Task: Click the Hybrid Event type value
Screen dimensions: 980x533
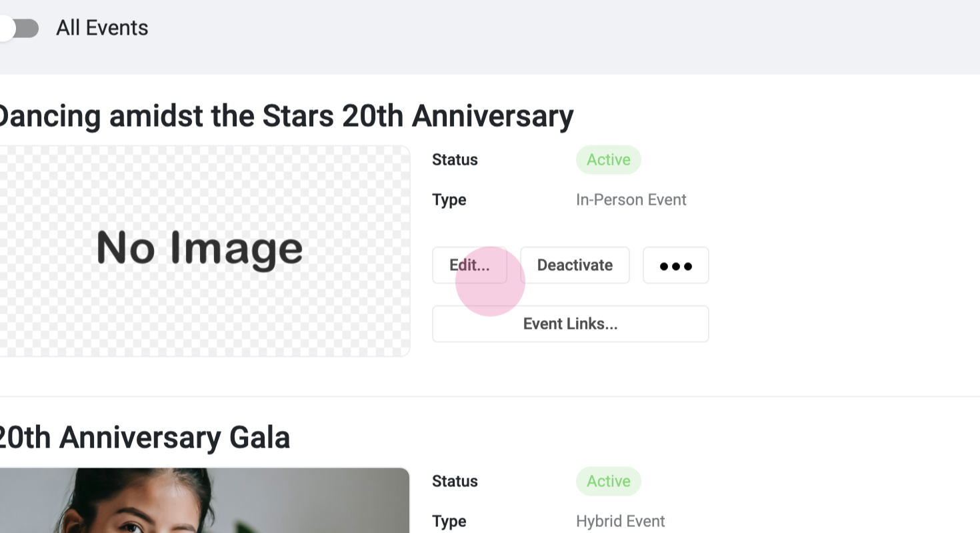Action: 620,522
